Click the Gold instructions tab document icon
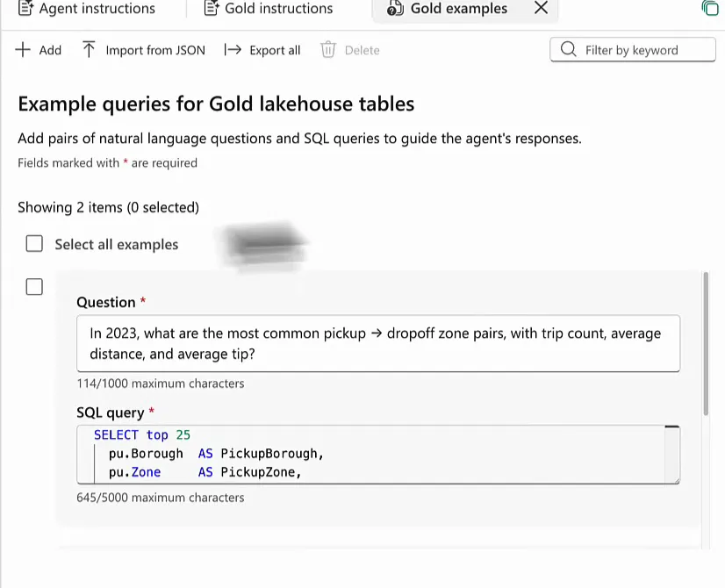The height and width of the screenshot is (588, 725). point(212,8)
